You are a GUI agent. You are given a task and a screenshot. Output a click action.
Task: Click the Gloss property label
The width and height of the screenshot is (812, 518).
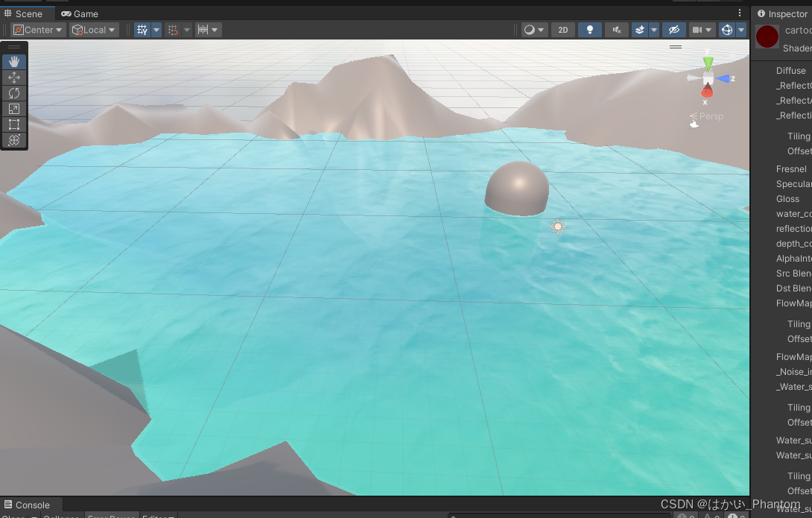point(787,199)
